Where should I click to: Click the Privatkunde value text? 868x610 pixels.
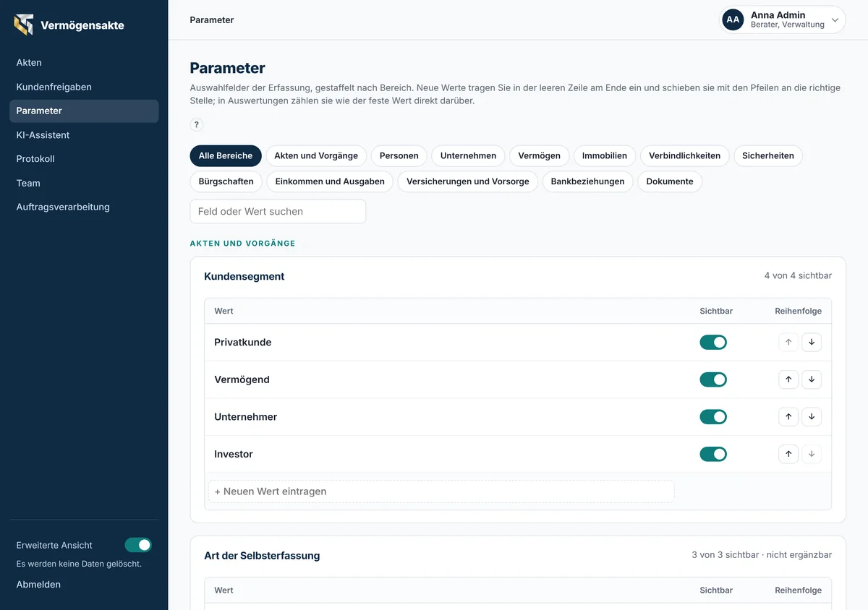point(243,343)
